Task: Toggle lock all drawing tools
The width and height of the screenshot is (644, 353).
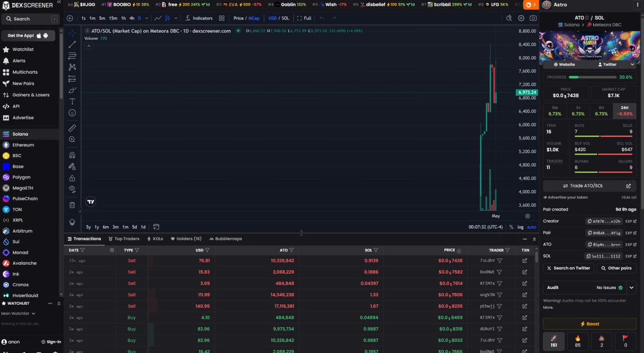Action: (x=72, y=178)
